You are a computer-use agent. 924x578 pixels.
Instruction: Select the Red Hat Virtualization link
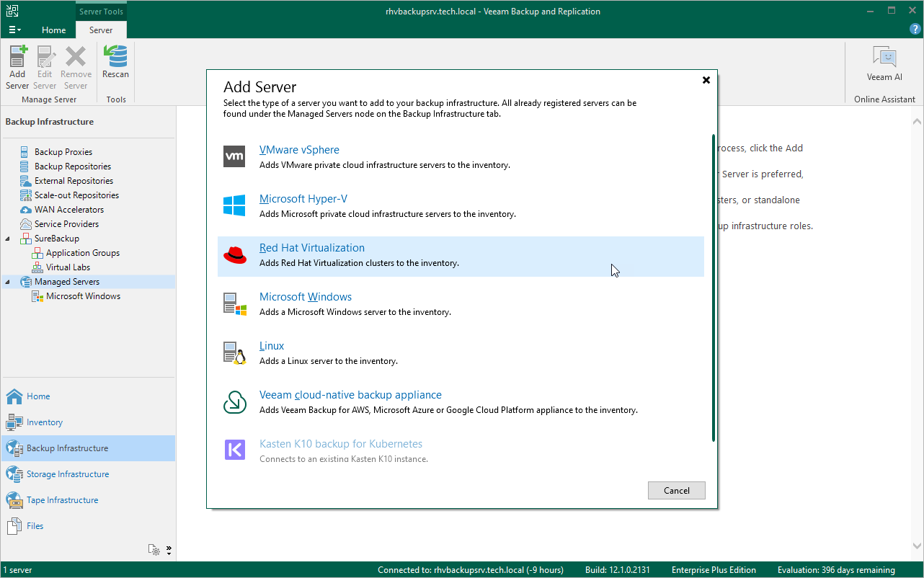point(312,248)
